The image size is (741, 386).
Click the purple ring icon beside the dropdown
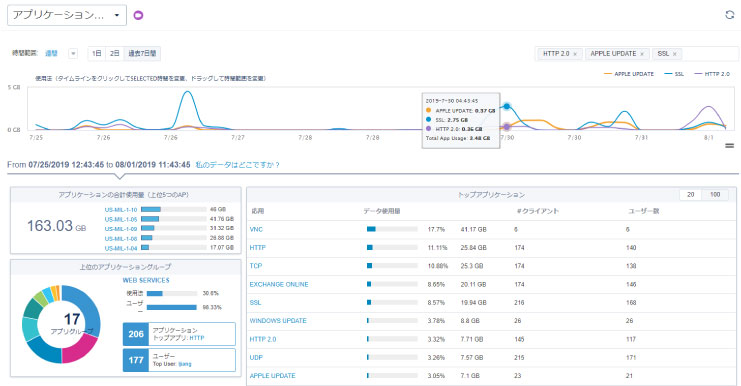tap(138, 16)
